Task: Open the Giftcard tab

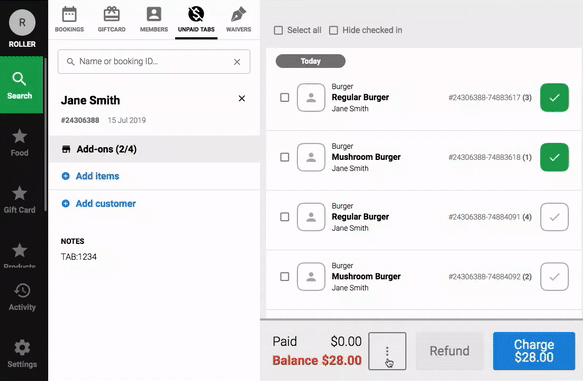Action: [x=112, y=19]
